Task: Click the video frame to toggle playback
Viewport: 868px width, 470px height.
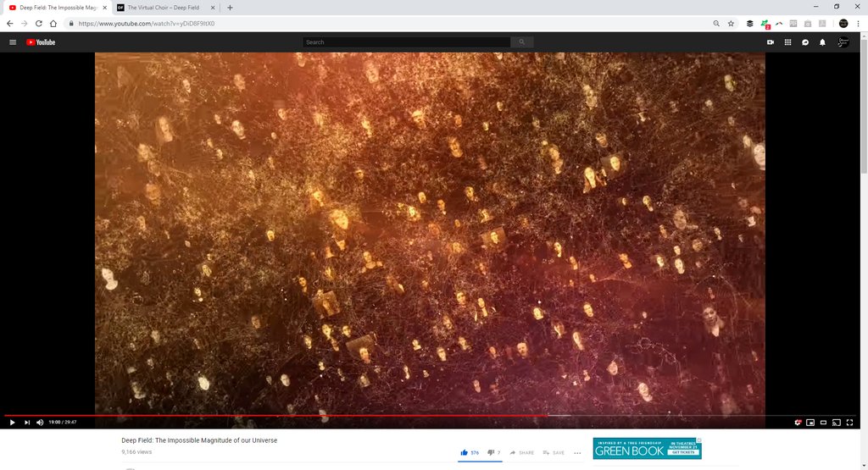Action: [x=430, y=232]
